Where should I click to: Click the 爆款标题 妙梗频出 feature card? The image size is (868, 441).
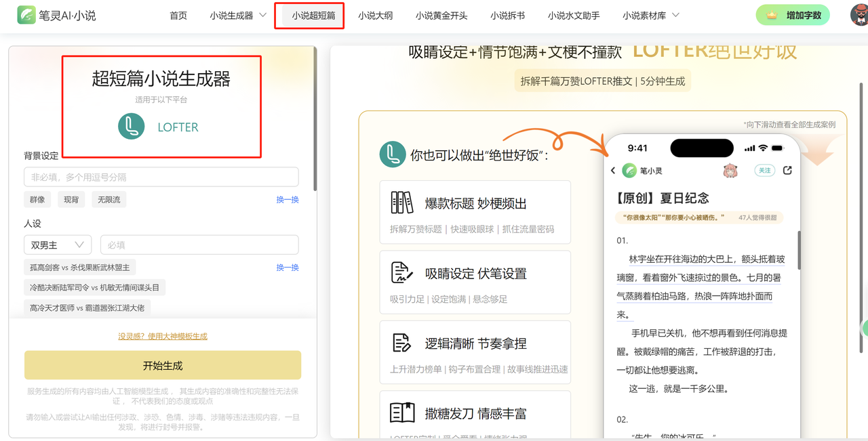[x=475, y=211]
